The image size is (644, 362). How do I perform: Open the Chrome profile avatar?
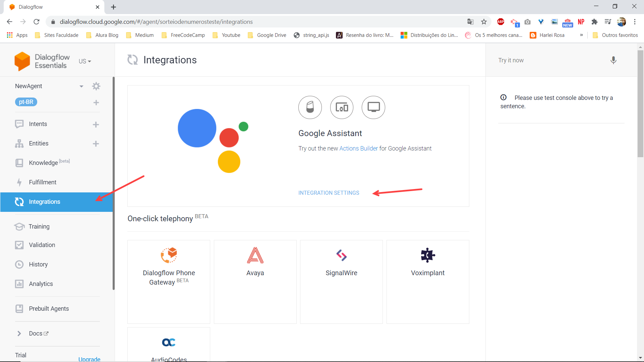click(x=621, y=22)
